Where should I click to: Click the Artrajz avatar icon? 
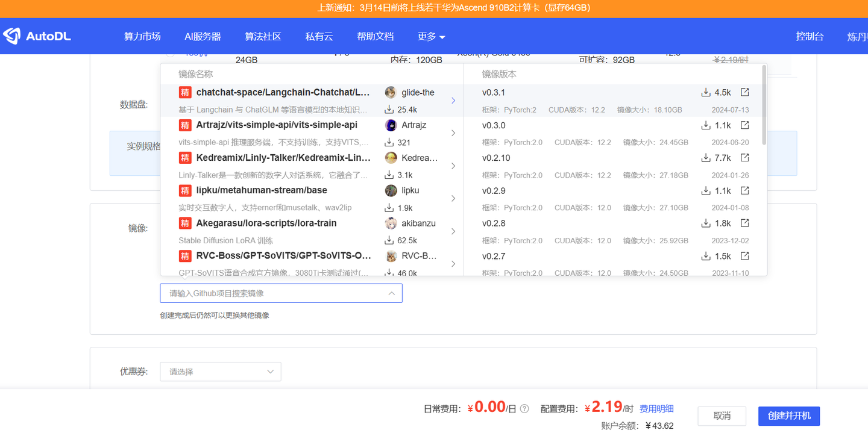pyautogui.click(x=392, y=125)
